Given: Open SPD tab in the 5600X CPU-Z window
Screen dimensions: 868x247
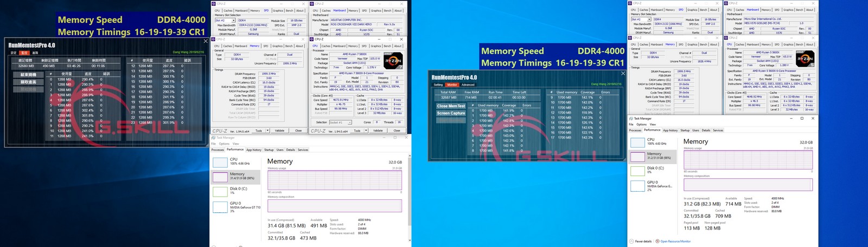Looking at the screenshot, I should (777, 44).
